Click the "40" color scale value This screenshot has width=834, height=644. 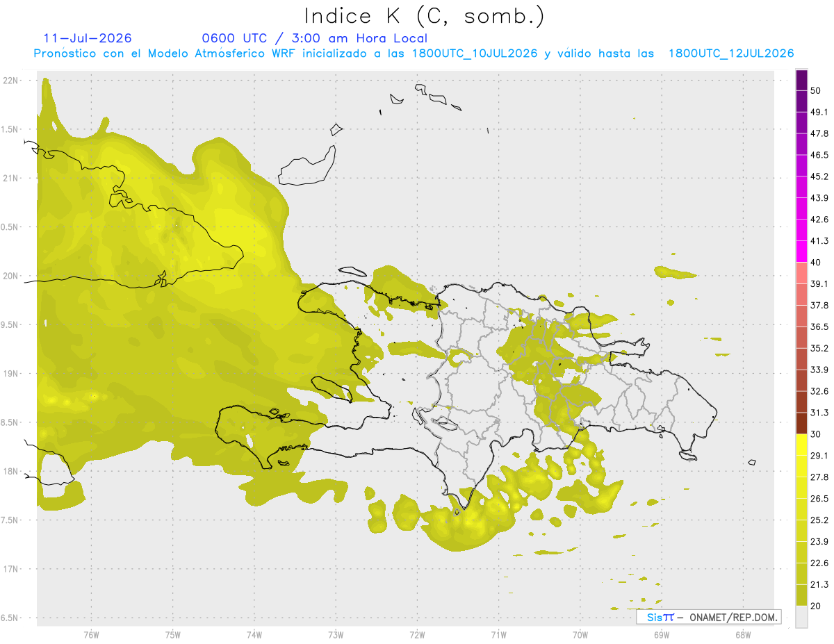(x=816, y=263)
